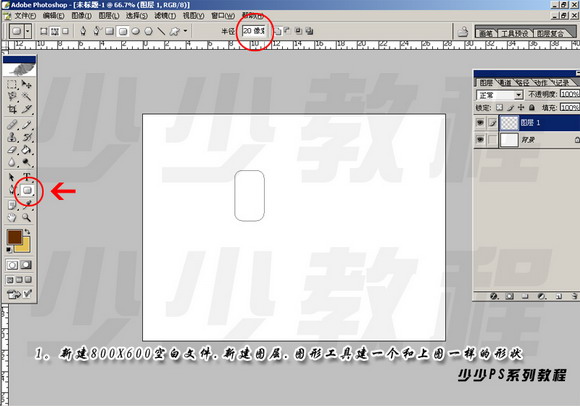Swap foreground and background colors
This screenshot has height=406, width=580.
tap(27, 231)
